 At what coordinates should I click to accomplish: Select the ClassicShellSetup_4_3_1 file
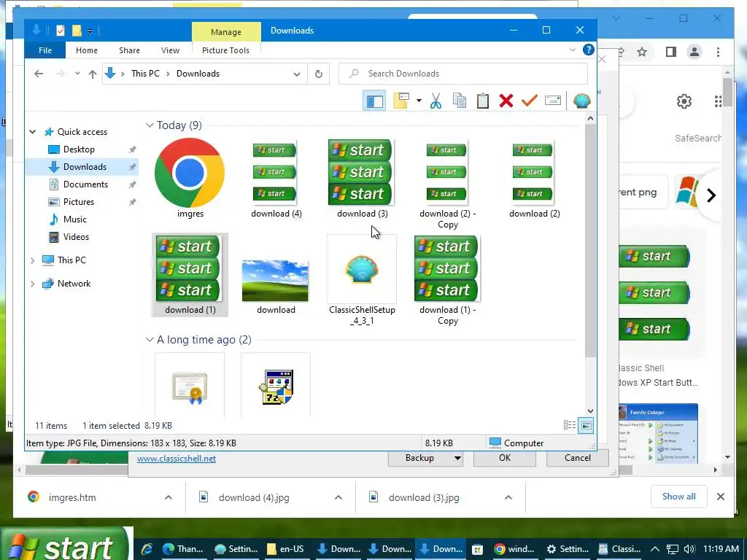point(362,280)
